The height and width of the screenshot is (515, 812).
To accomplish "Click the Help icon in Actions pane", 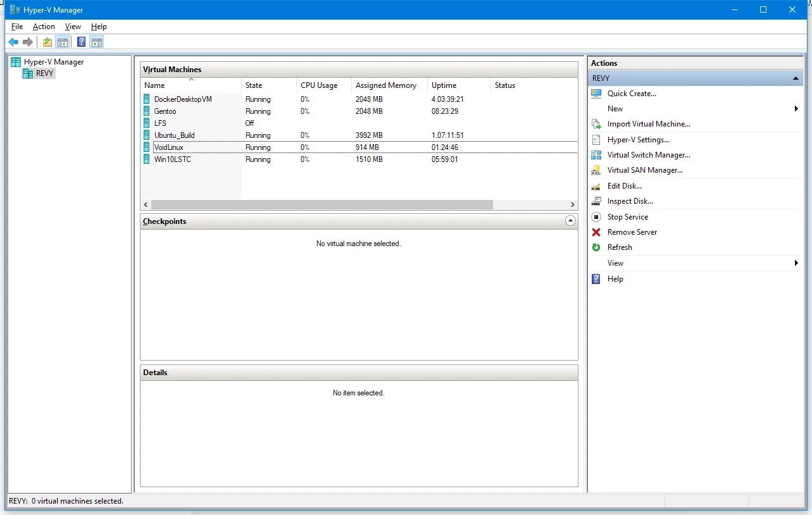I will point(596,279).
